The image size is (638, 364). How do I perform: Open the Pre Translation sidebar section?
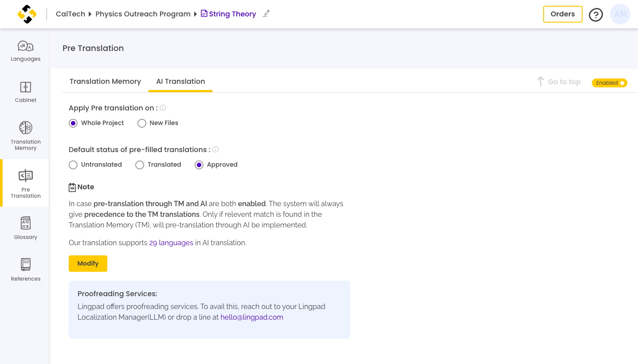[25, 183]
